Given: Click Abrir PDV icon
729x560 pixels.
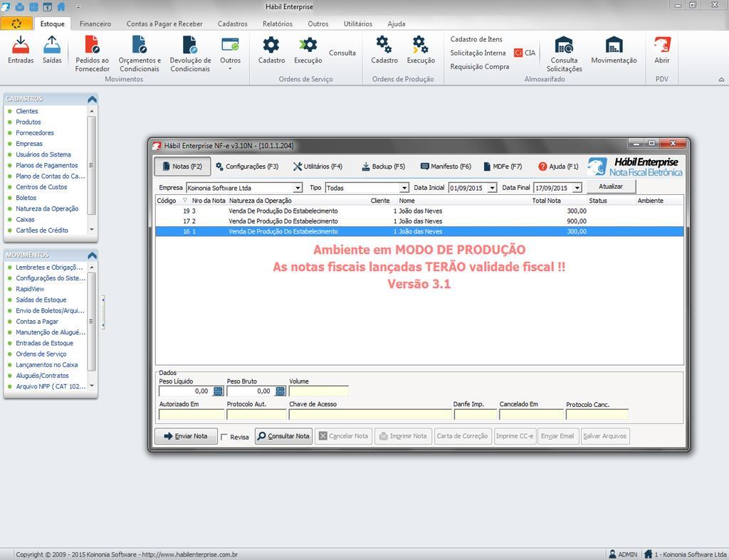Looking at the screenshot, I should [662, 51].
